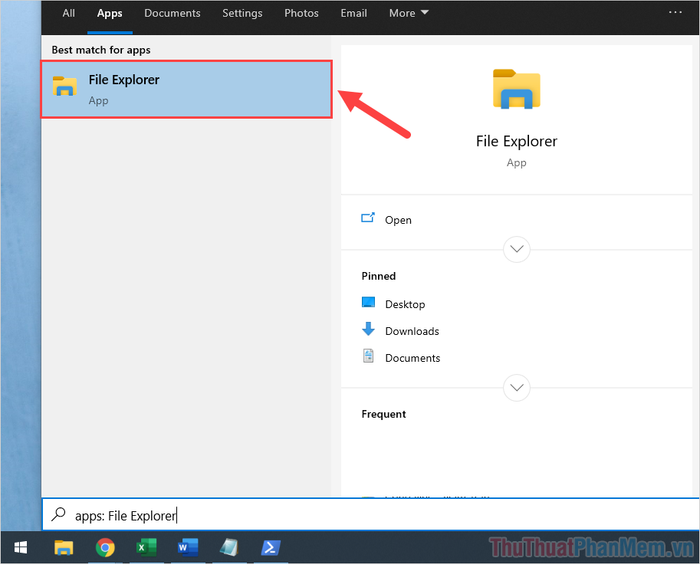Screen dimensions: 700x564
Task: Launch PowerShell from the taskbar
Action: 271,547
